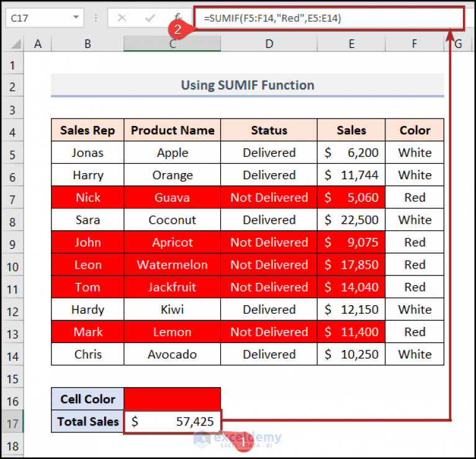Select the sales cell showing 14,040

point(351,287)
